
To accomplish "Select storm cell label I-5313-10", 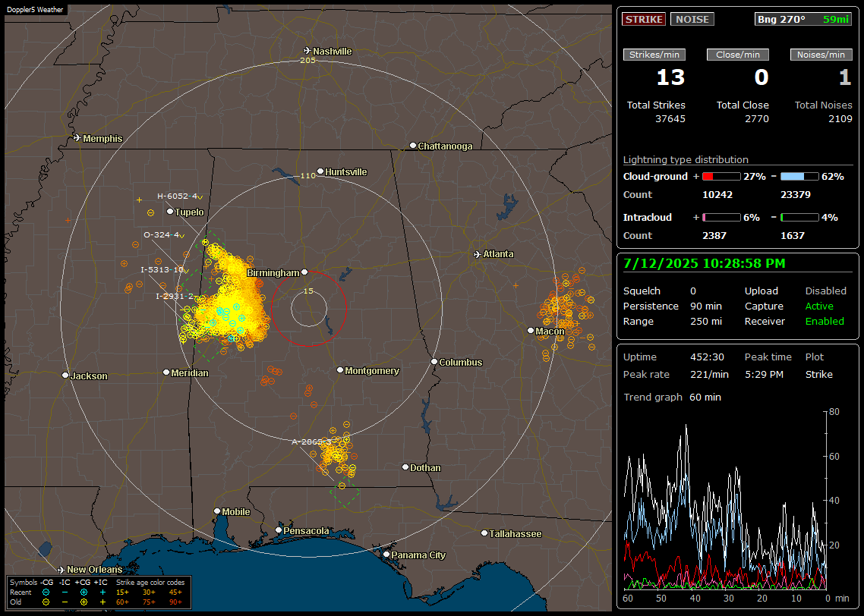I will [162, 270].
